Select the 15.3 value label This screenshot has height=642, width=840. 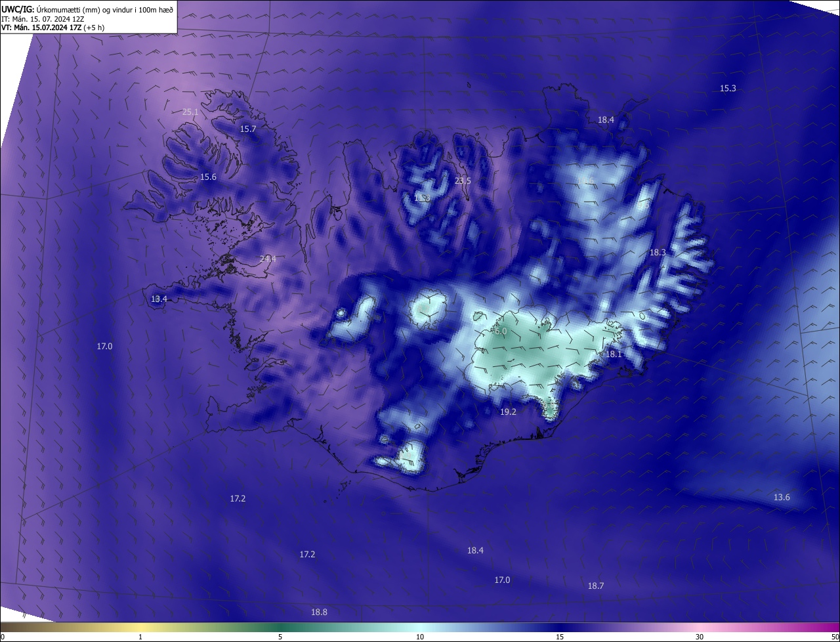[x=728, y=89]
